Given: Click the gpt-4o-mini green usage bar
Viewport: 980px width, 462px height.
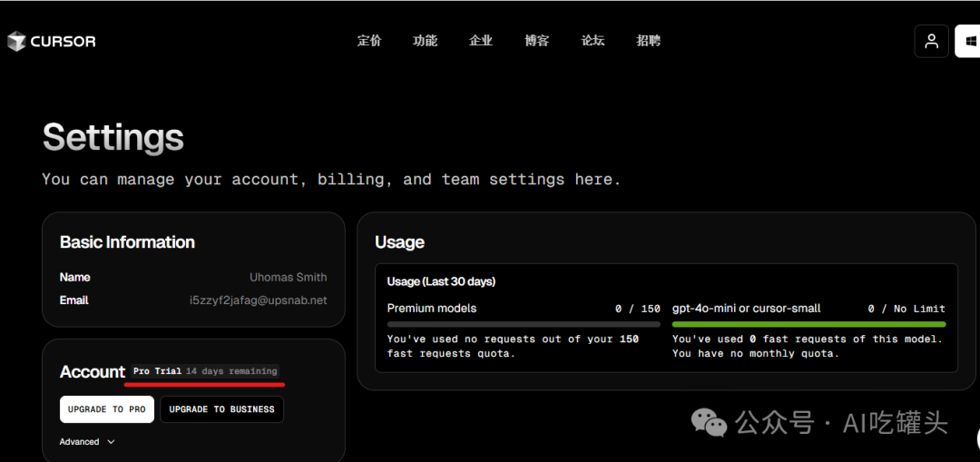Looking at the screenshot, I should pos(808,324).
